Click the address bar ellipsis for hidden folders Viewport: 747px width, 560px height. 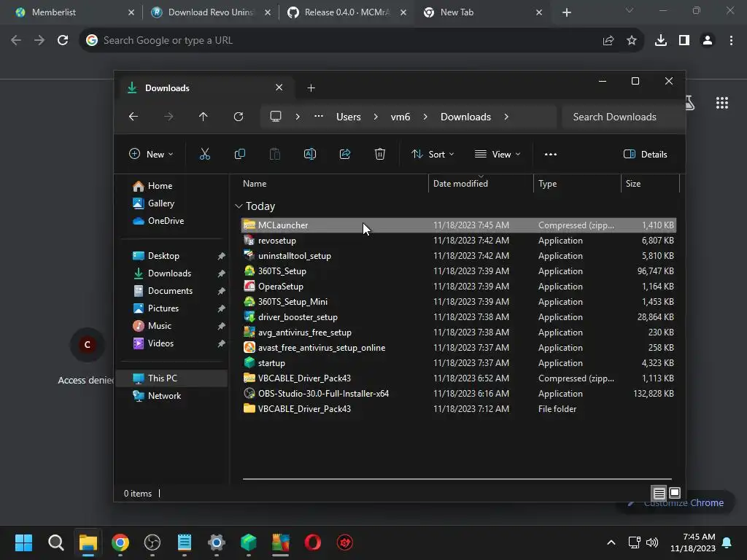point(319,116)
